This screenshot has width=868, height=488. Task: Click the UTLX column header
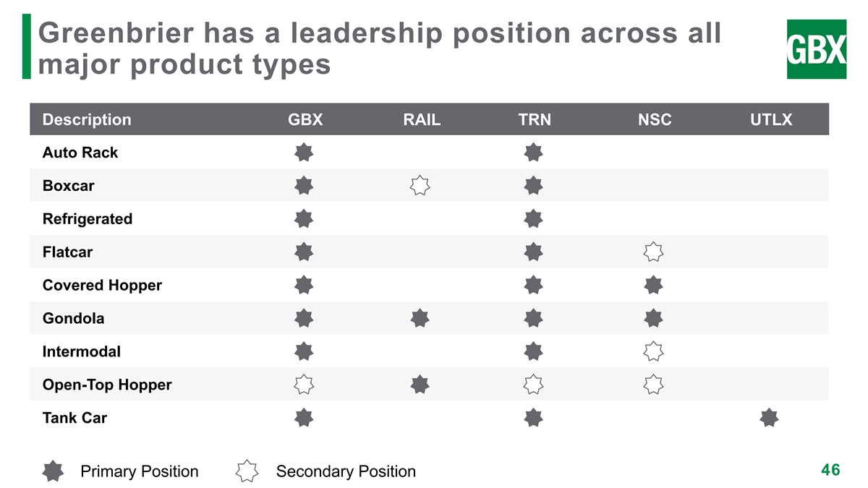tap(772, 120)
